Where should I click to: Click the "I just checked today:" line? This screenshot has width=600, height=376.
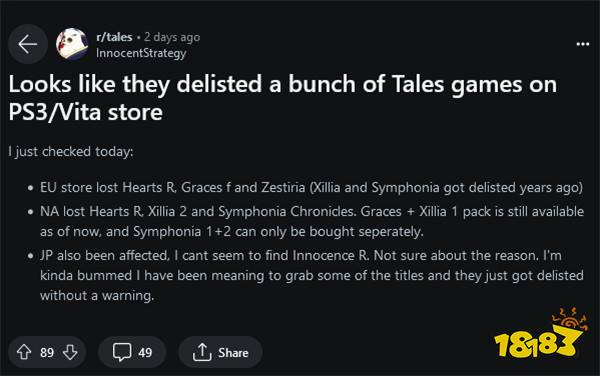[x=71, y=151]
